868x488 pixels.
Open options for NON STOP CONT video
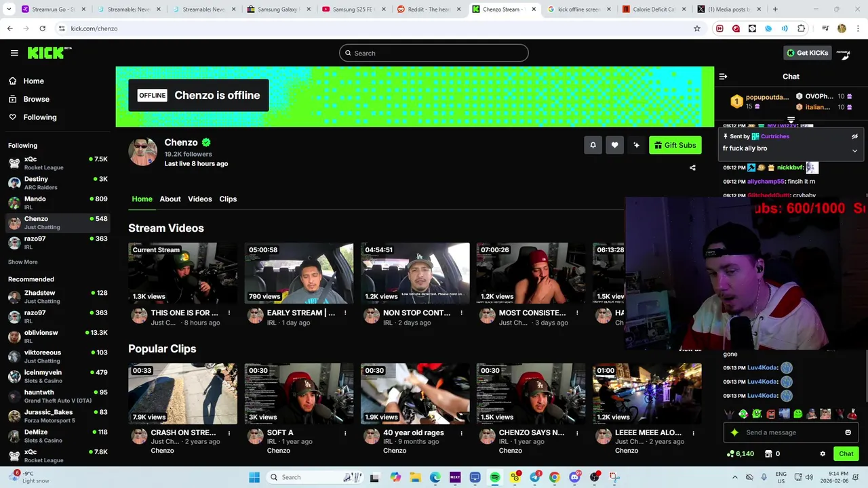tap(461, 313)
